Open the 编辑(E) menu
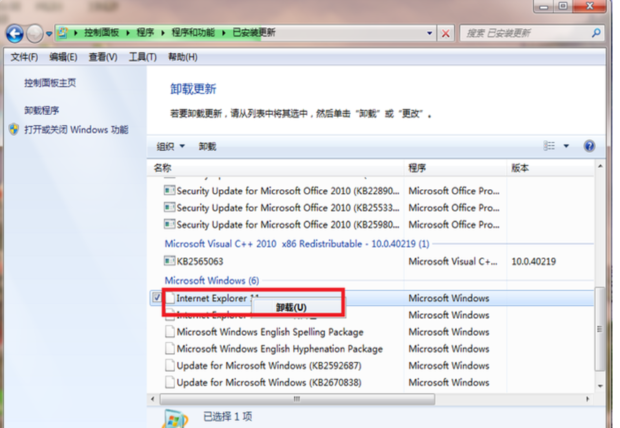 tap(63, 57)
